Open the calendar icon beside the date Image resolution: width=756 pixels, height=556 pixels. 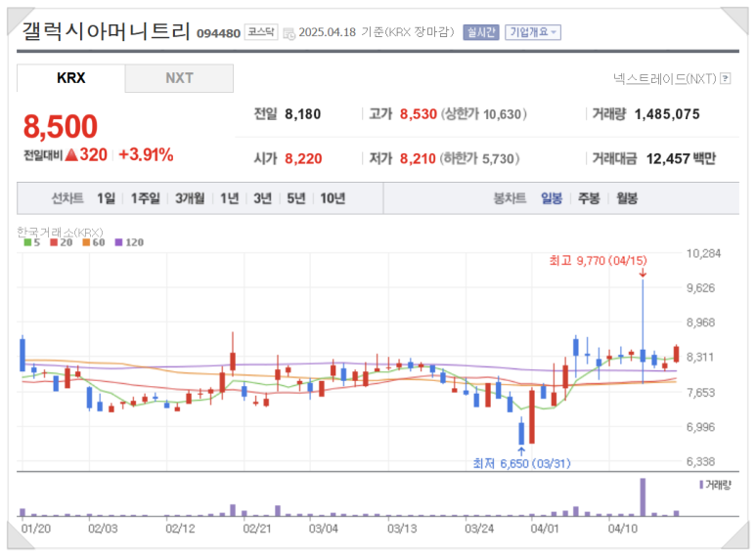click(x=289, y=33)
